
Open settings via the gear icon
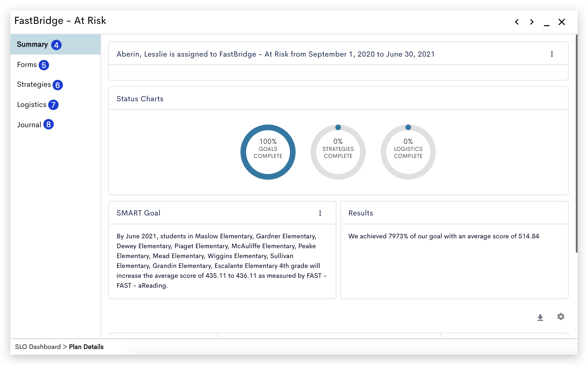pos(561,317)
